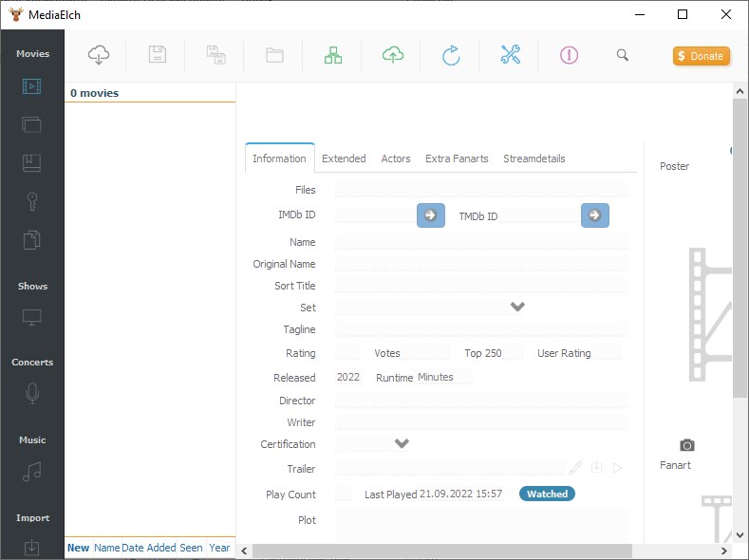749x560 pixels.
Task: Switch to the Extended tab
Action: click(344, 159)
